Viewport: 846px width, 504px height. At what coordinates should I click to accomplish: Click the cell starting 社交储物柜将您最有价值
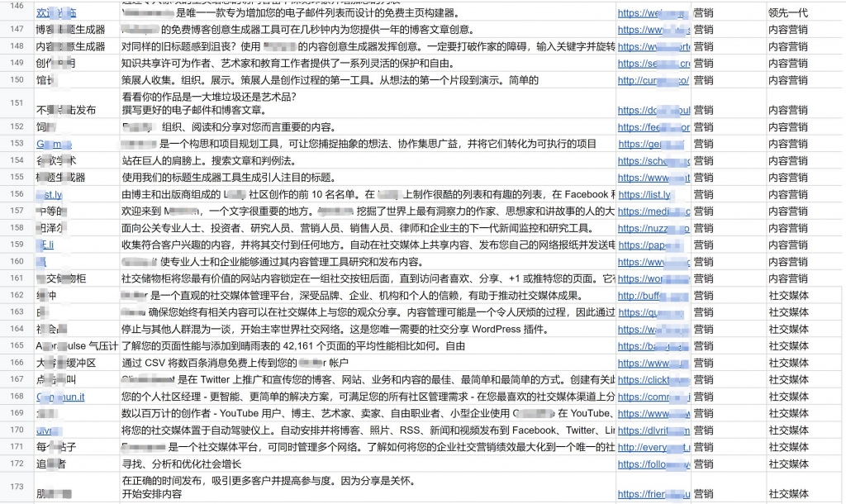[x=368, y=278]
